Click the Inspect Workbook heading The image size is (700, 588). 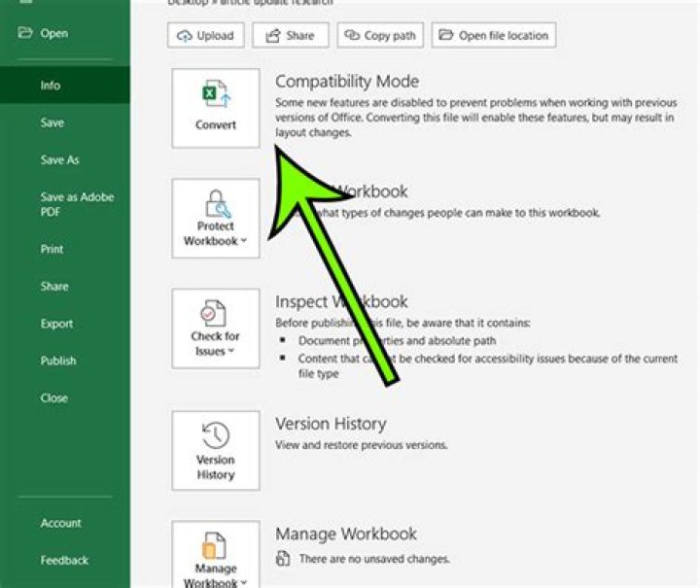(x=341, y=301)
